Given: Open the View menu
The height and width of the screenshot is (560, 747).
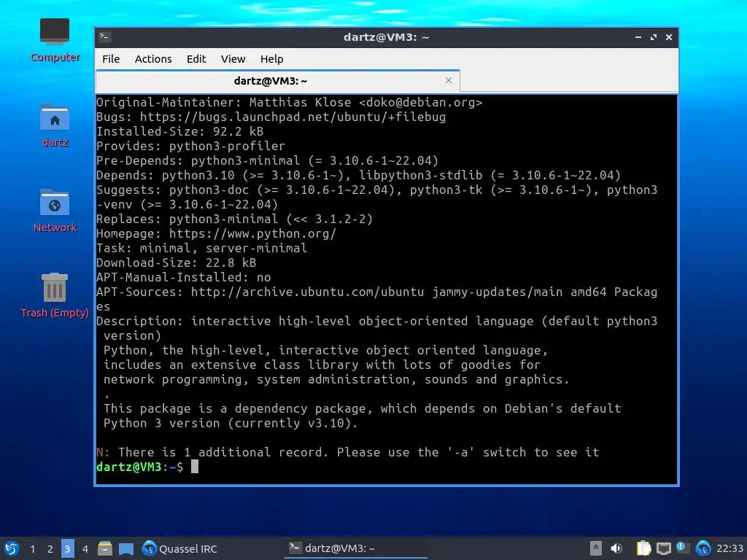Looking at the screenshot, I should pyautogui.click(x=233, y=58).
